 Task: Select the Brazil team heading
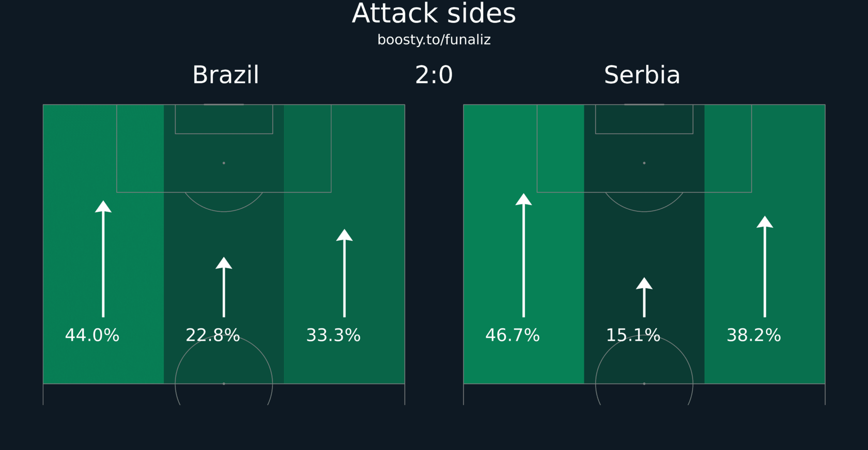point(226,75)
